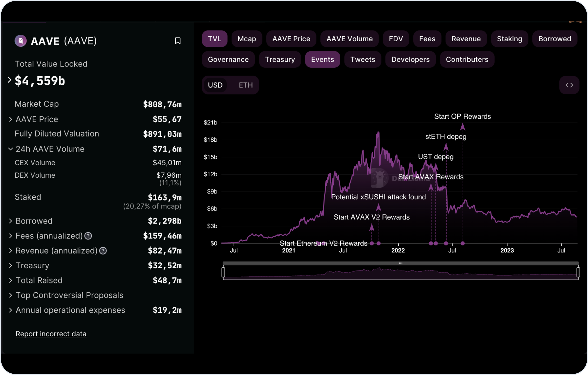Toggle the Contributers chart metric

click(x=467, y=60)
